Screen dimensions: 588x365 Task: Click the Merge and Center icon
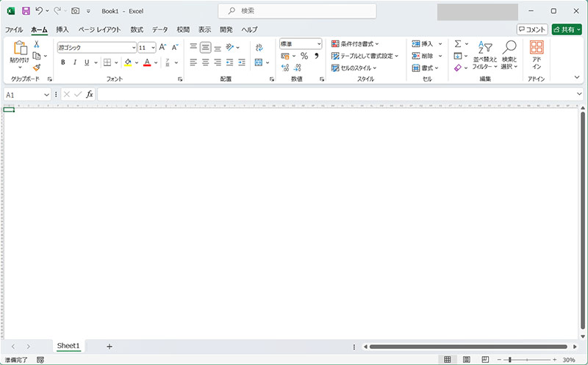259,62
